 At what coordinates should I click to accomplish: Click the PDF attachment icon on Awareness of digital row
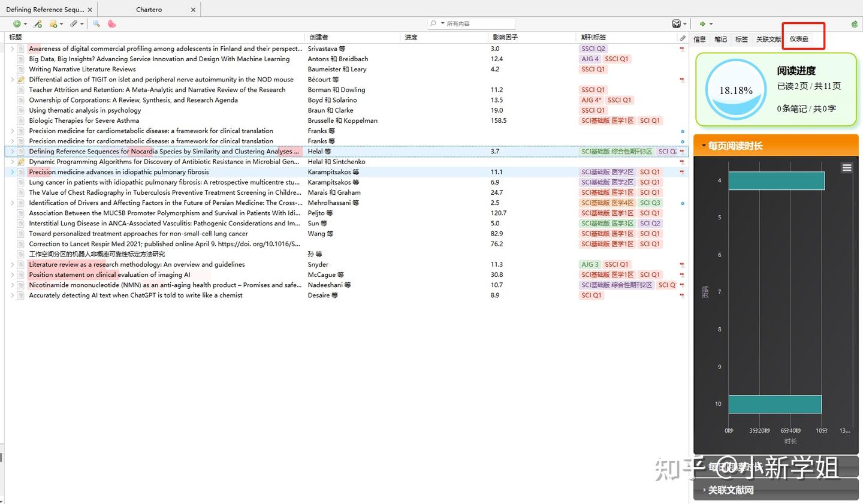[x=682, y=49]
